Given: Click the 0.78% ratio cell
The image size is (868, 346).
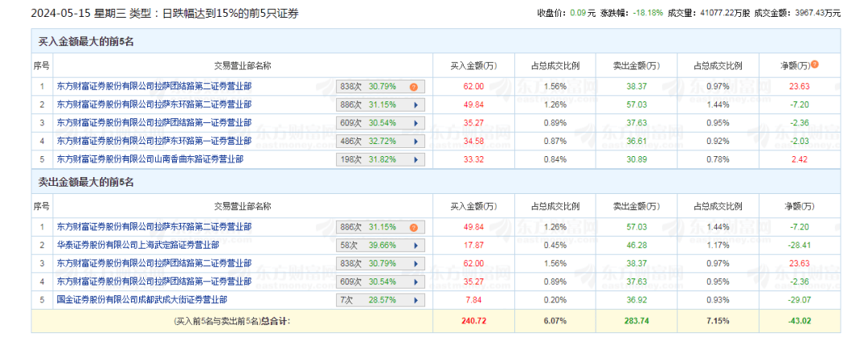Looking at the screenshot, I should click(x=718, y=159).
